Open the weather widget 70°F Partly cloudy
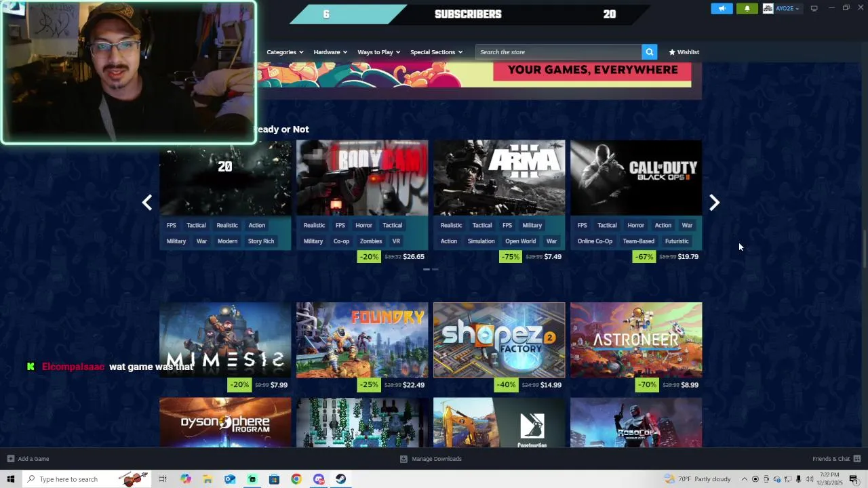 698,479
